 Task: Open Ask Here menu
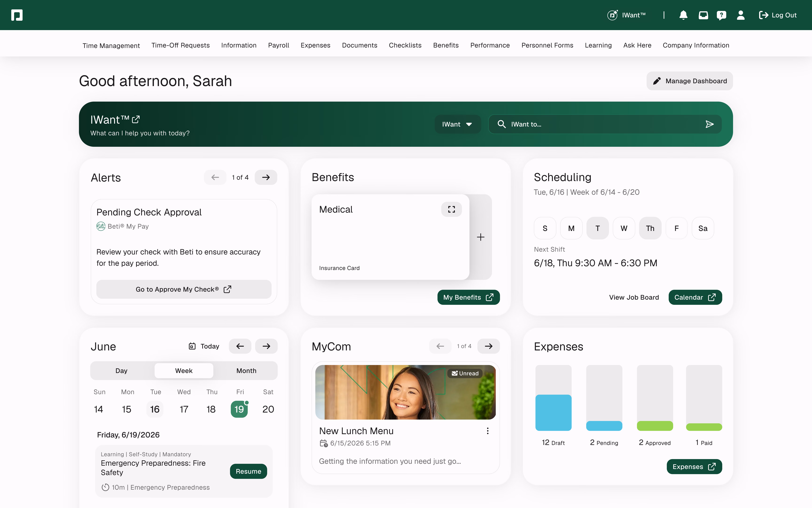pos(637,45)
